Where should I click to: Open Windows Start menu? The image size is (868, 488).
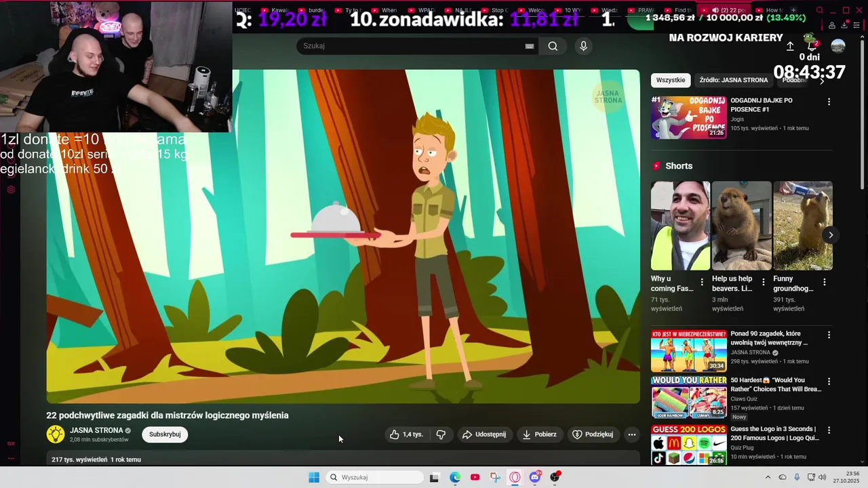(x=314, y=477)
